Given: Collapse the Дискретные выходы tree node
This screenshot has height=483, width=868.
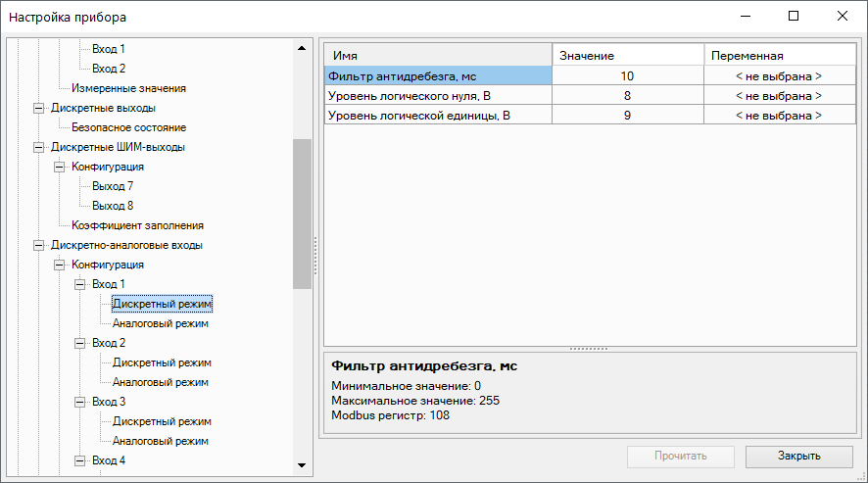Looking at the screenshot, I should pos(39,108).
